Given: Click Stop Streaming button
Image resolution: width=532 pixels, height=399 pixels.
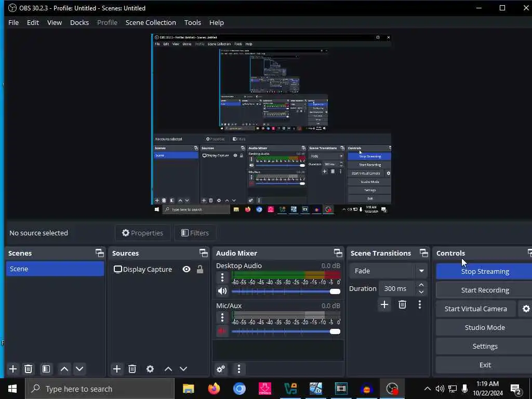Looking at the screenshot, I should point(485,271).
